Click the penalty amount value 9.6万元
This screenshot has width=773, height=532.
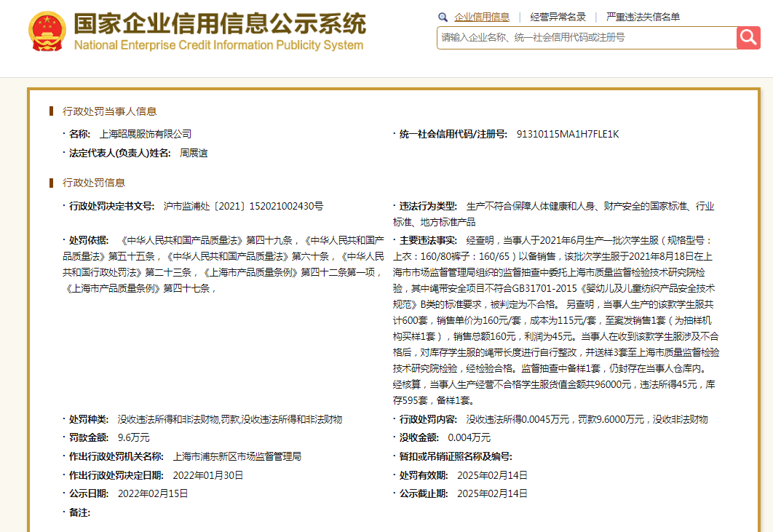click(x=133, y=437)
